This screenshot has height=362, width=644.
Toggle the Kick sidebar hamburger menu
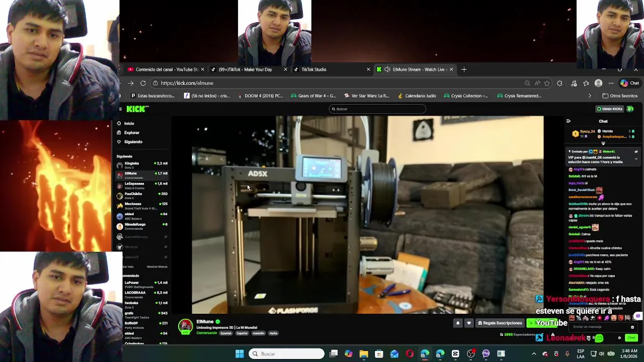pyautogui.click(x=120, y=109)
